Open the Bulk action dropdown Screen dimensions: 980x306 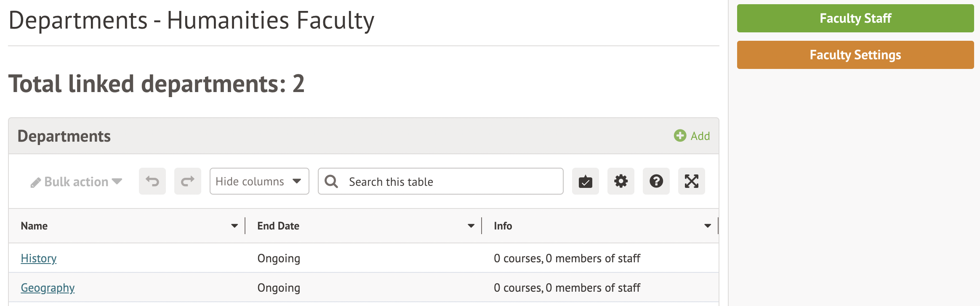click(x=76, y=182)
